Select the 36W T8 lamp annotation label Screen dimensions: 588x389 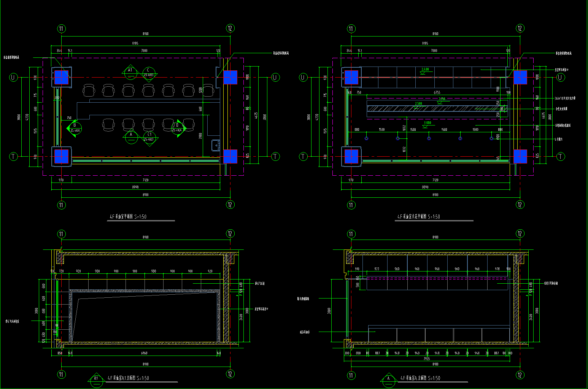click(x=565, y=98)
